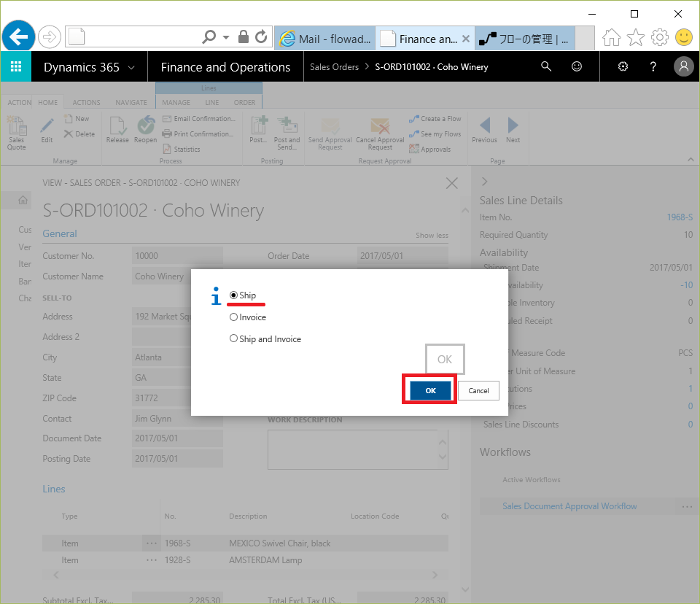This screenshot has height=604, width=700.
Task: Go to Sales Orders breadcrumb
Action: point(335,67)
